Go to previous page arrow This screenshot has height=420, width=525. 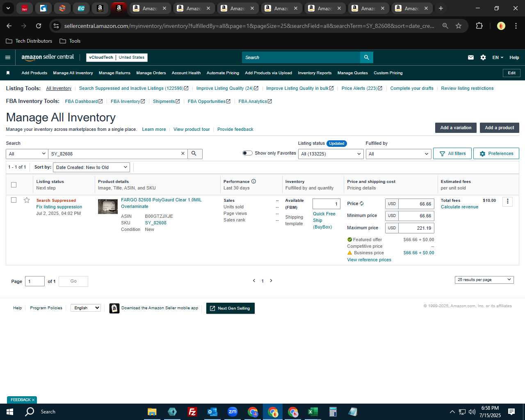pos(254,281)
